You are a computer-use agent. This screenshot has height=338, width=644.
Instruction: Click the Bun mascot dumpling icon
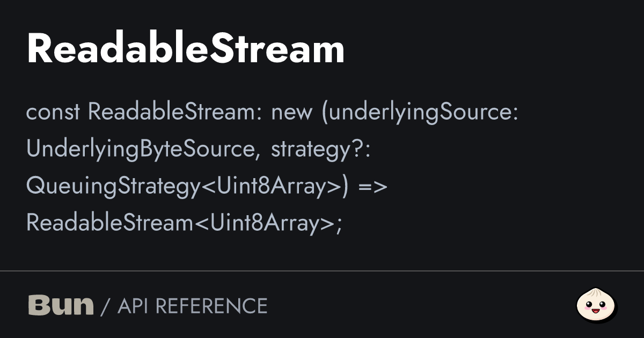[x=596, y=305]
